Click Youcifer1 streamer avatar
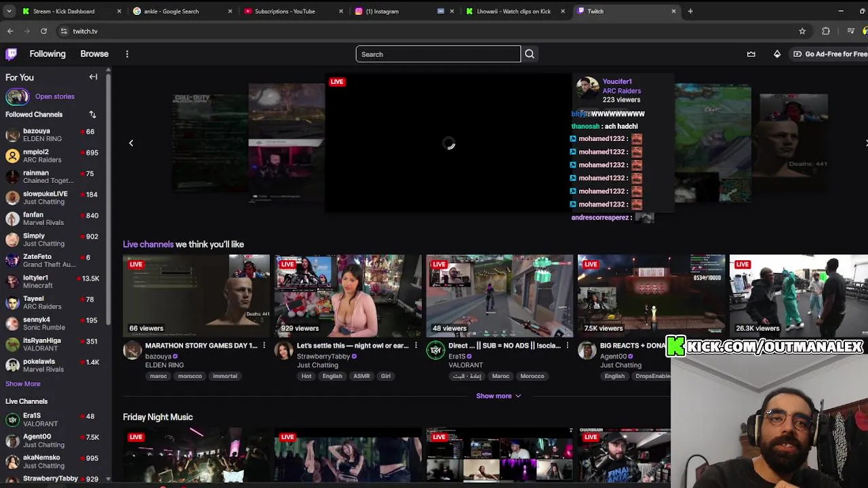The image size is (868, 488). (x=587, y=89)
